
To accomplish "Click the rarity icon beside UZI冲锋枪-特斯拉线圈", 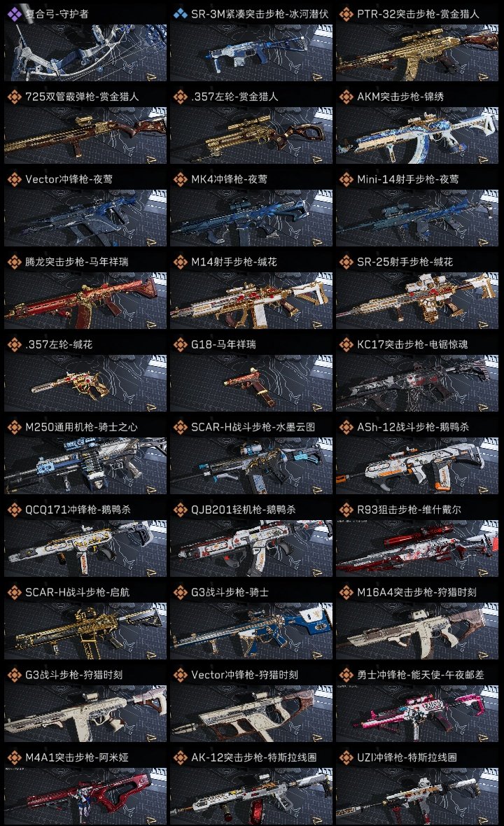I will (346, 757).
